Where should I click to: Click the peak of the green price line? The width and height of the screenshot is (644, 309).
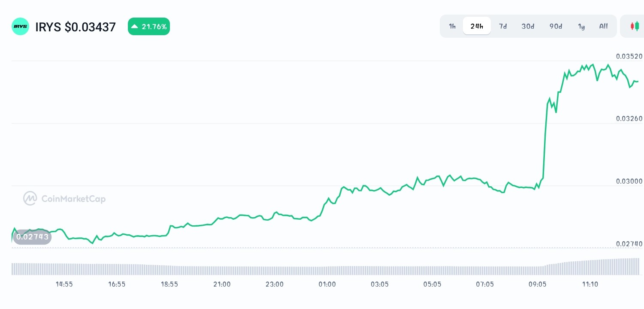point(592,64)
